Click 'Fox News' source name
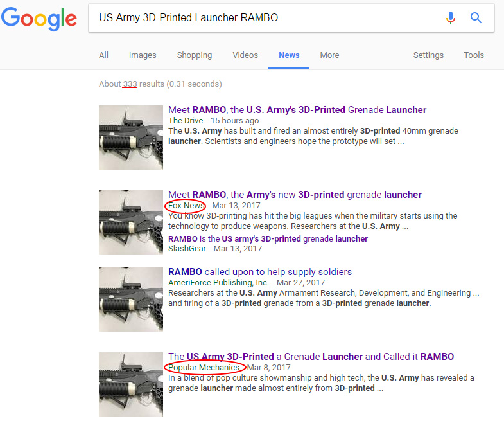 (186, 205)
